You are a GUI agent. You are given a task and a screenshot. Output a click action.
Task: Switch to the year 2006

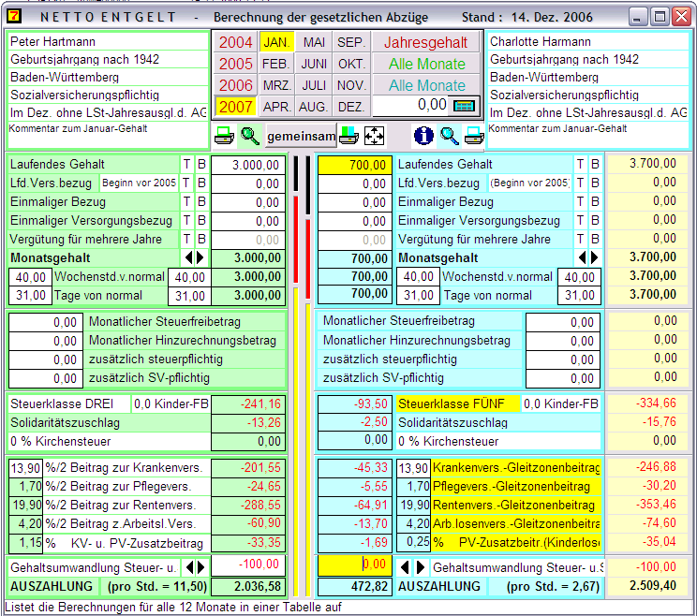tap(236, 85)
